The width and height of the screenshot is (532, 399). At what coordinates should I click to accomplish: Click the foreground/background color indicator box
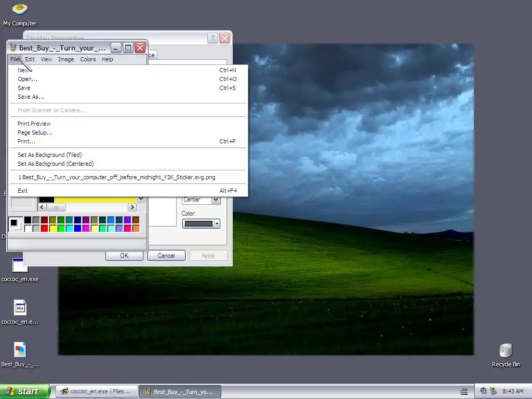(x=16, y=224)
